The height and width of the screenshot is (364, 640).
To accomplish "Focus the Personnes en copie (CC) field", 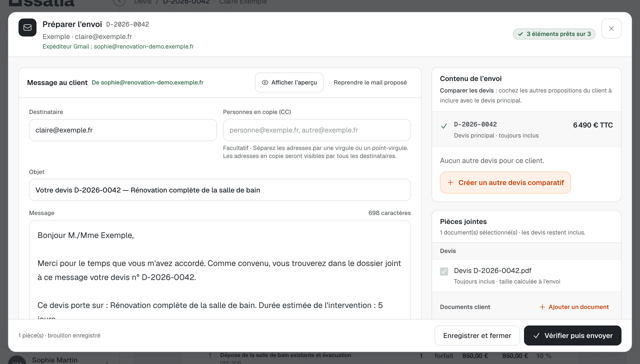I will [x=317, y=130].
